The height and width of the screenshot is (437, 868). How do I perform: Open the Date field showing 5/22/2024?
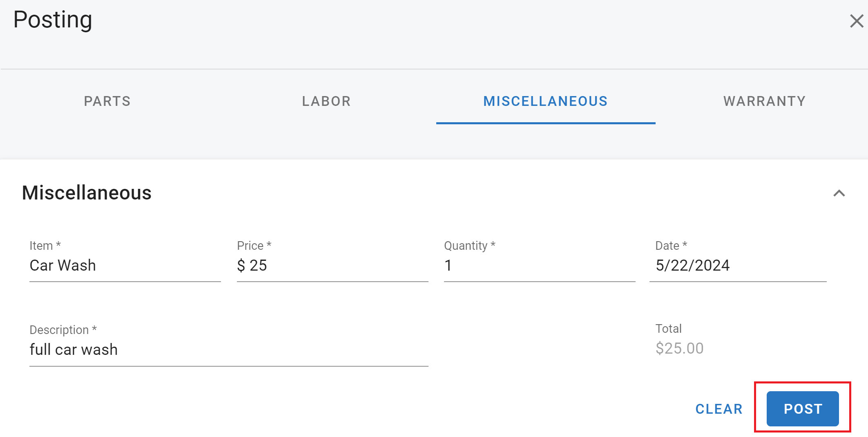737,266
